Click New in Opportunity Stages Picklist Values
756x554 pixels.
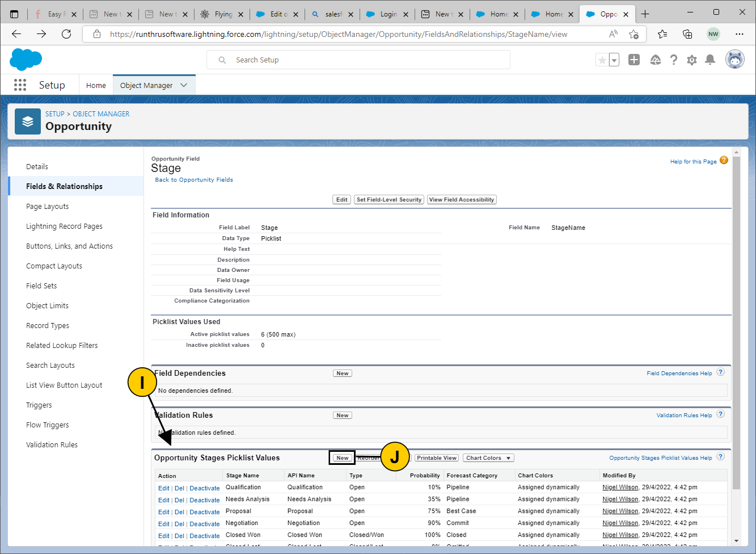coord(343,458)
